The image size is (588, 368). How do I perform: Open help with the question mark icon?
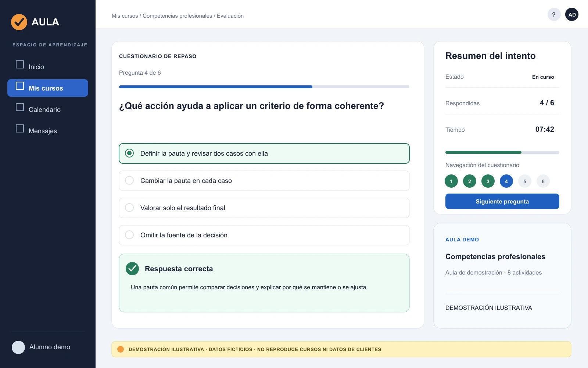(x=554, y=14)
